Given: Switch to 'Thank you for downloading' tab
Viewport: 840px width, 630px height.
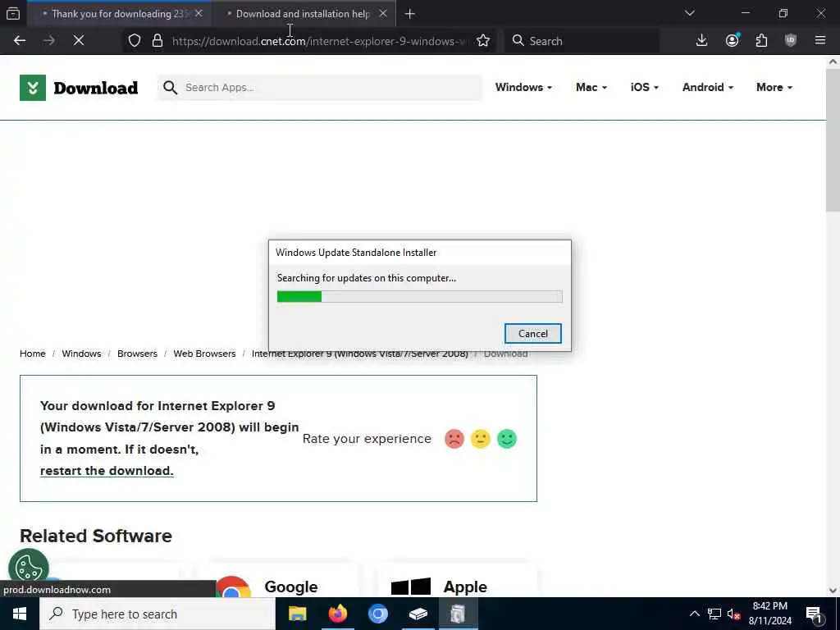Looking at the screenshot, I should (119, 13).
